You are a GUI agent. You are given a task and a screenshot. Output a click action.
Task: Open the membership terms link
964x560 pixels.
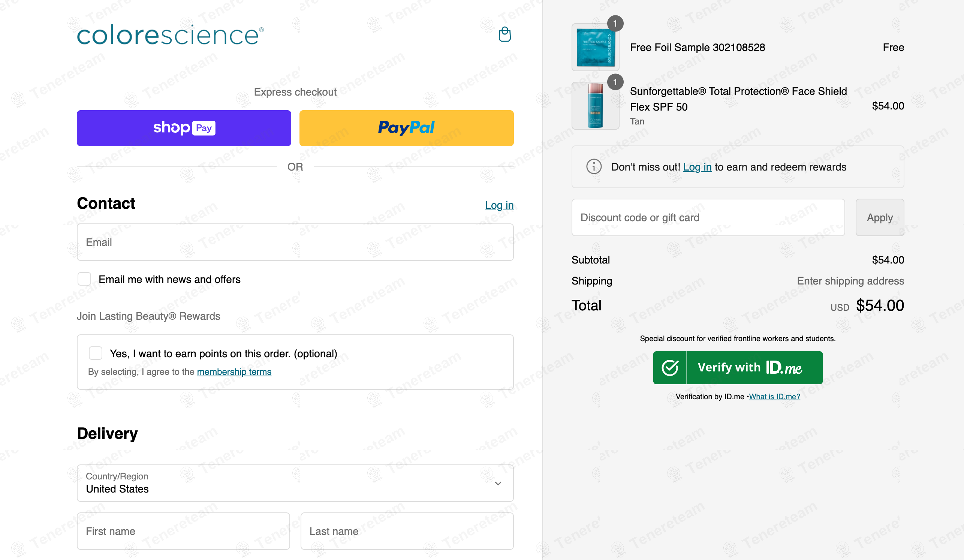pos(234,372)
